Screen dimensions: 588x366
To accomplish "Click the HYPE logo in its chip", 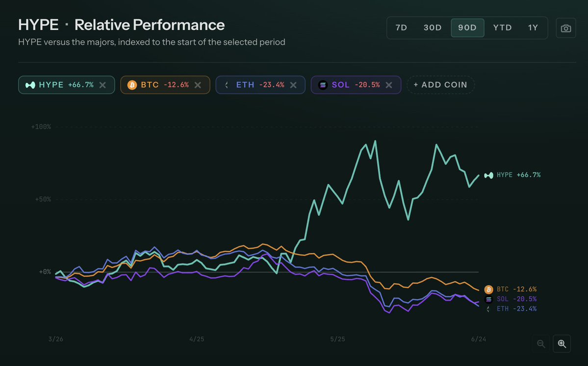I will (x=30, y=85).
